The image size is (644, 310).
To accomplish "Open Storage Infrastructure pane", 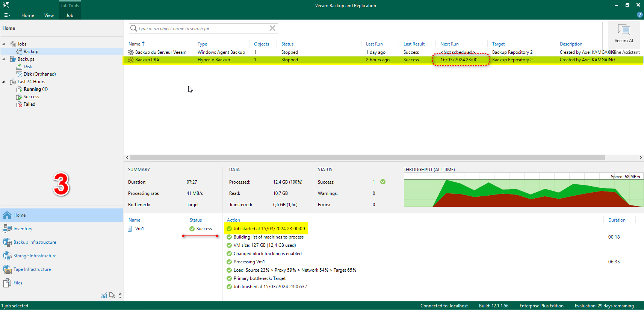I will point(62,256).
